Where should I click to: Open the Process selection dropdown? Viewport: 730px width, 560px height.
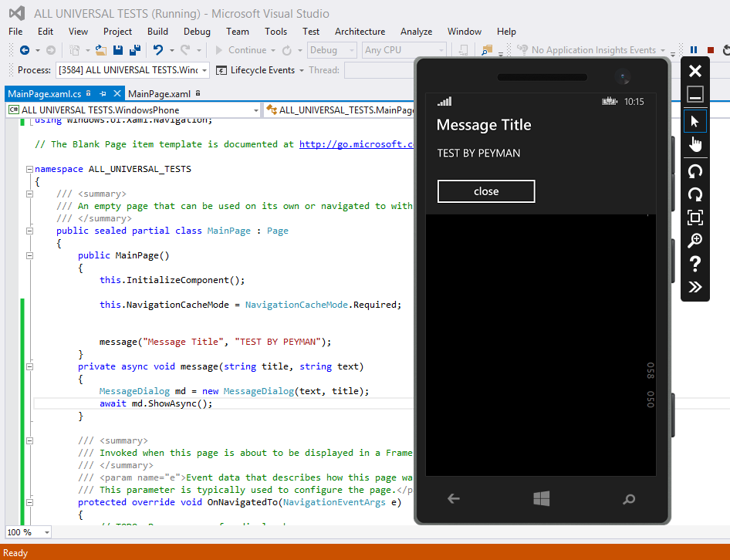click(132, 70)
